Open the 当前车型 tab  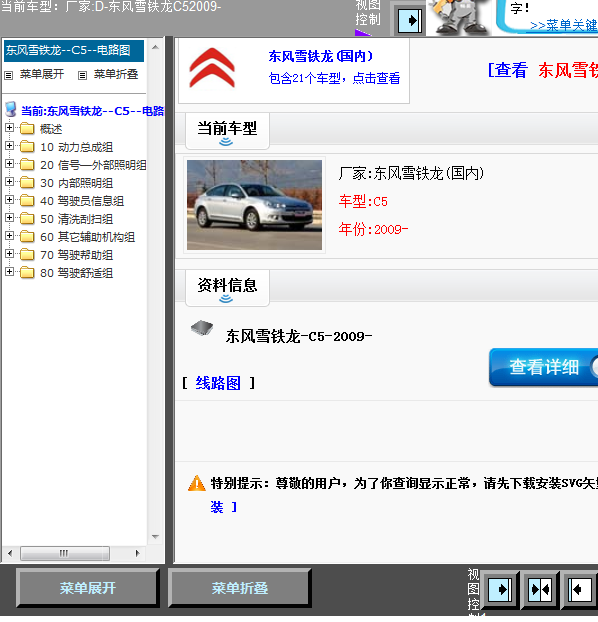click(227, 131)
